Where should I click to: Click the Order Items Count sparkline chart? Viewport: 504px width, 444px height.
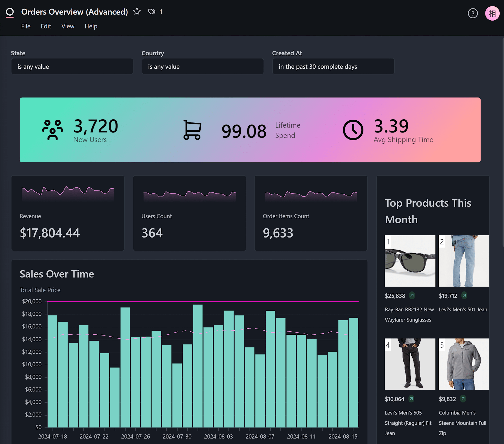click(311, 196)
